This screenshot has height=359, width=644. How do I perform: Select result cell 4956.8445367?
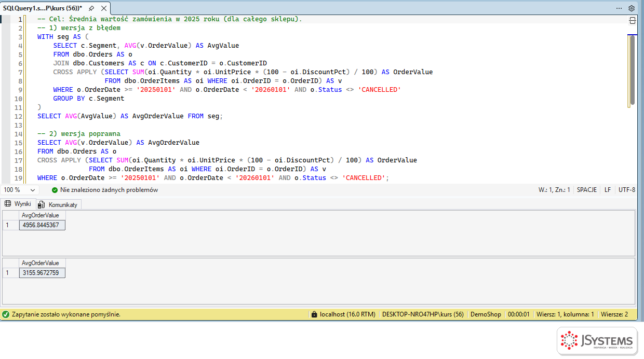pyautogui.click(x=42, y=225)
